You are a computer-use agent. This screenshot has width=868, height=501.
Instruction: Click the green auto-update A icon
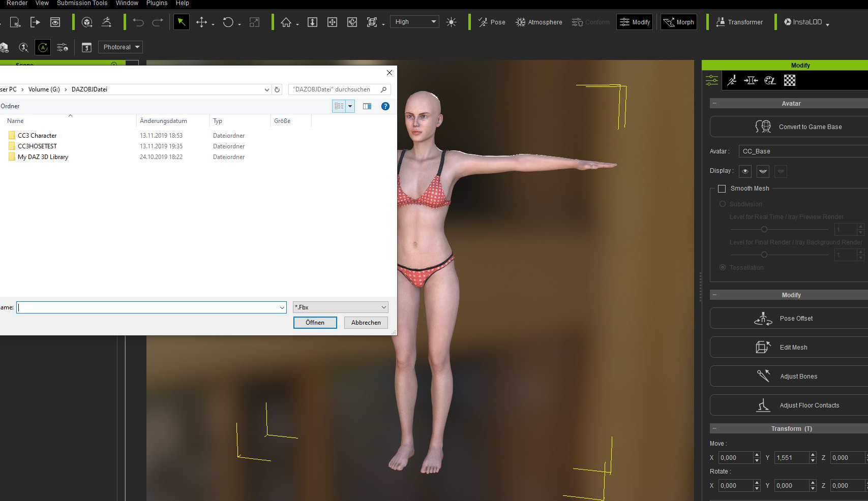click(x=43, y=47)
